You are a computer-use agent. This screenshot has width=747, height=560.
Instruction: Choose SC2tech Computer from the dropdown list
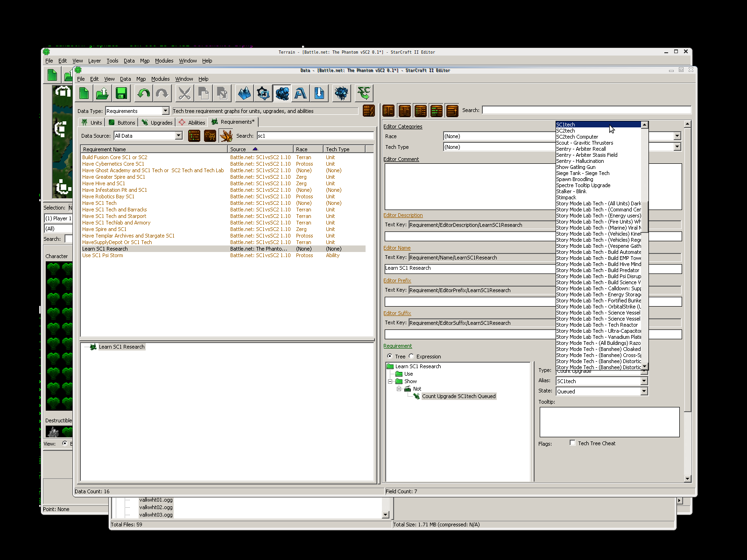pyautogui.click(x=577, y=137)
